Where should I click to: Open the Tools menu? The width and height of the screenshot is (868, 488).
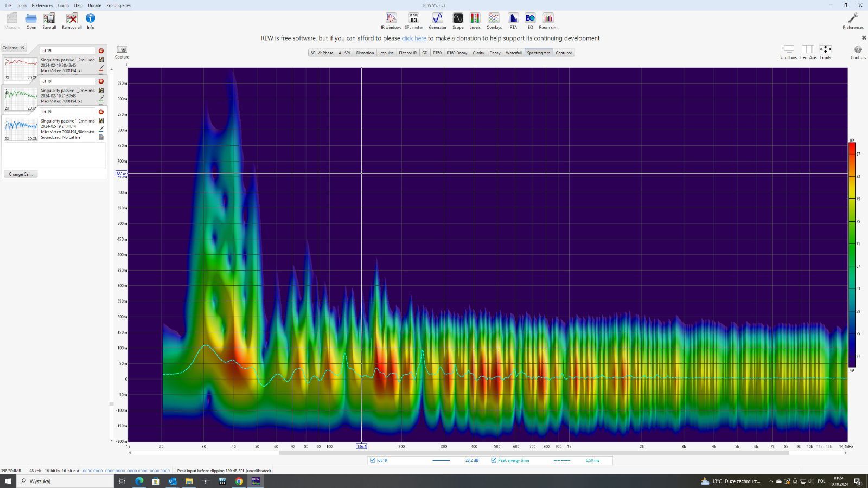[x=22, y=5]
